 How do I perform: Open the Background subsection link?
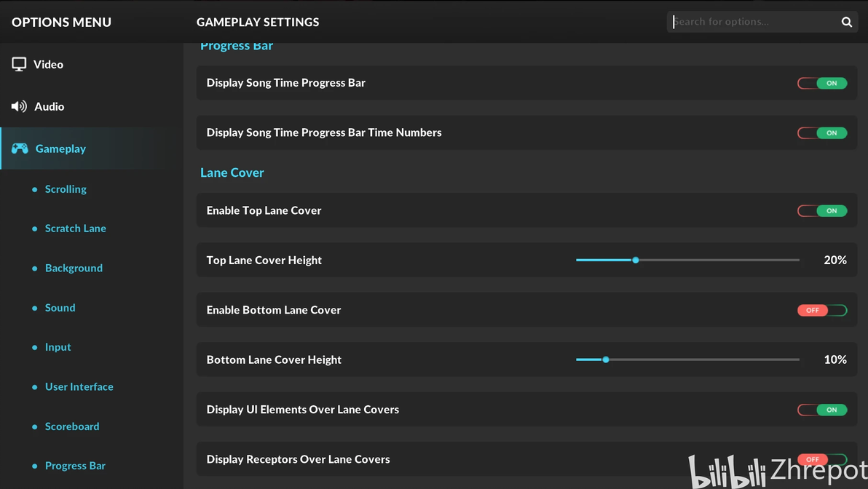(74, 268)
